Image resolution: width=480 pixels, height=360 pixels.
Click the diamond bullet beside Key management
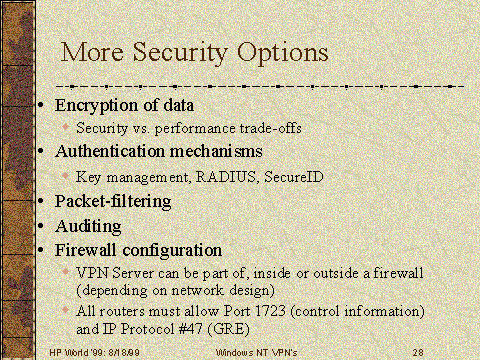[66, 175]
